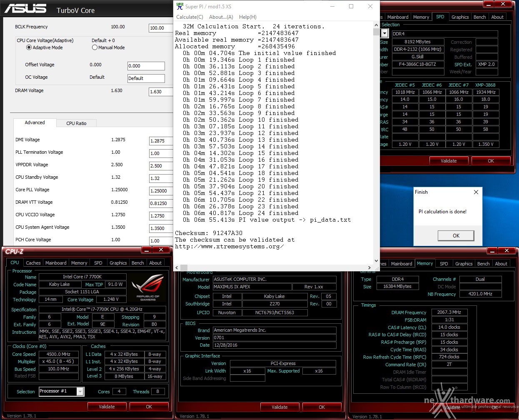Open Graphics tab in CPU-Z CPU window
The width and height of the screenshot is (519, 420).
(x=118, y=263)
